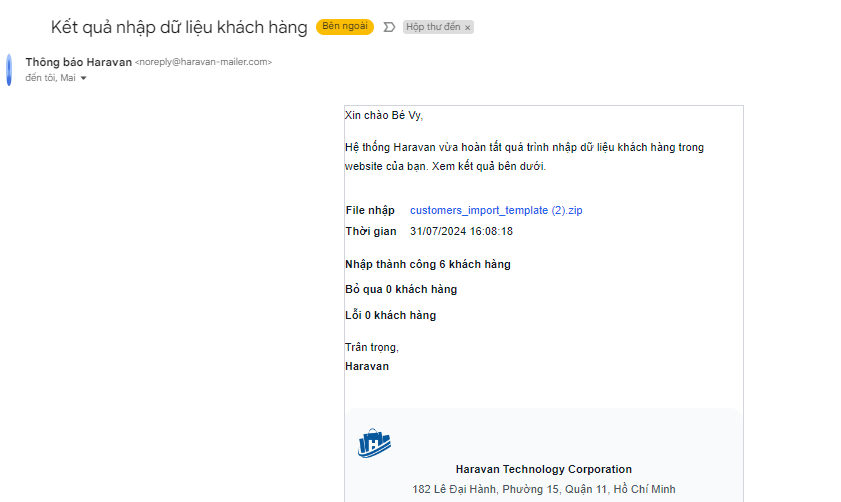Click 'Nhập thành công 6 khách hàng' line
This screenshot has width=841, height=502.
428,264
